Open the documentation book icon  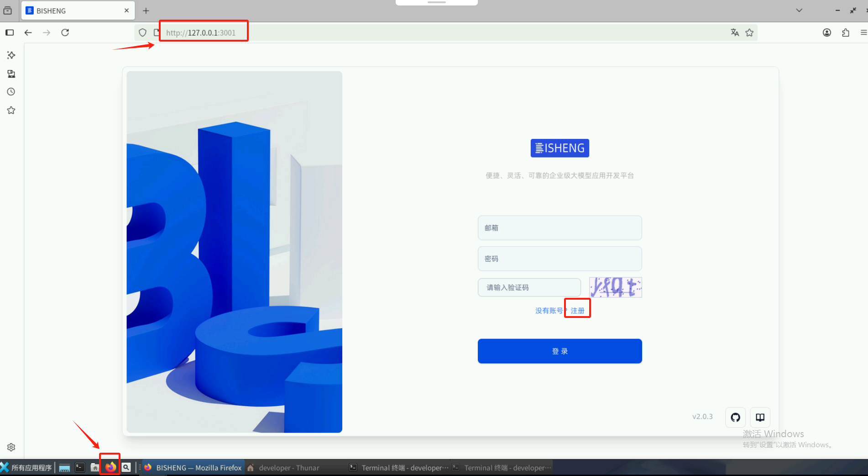click(x=760, y=417)
